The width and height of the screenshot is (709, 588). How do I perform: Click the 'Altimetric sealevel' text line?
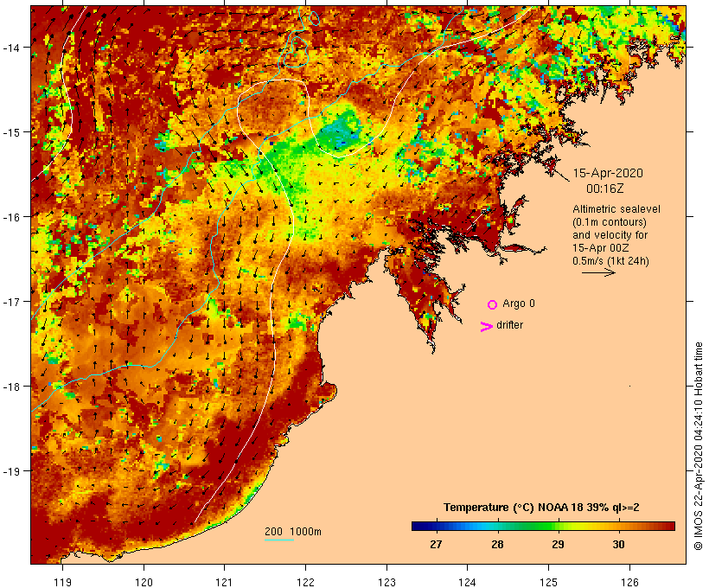point(616,209)
